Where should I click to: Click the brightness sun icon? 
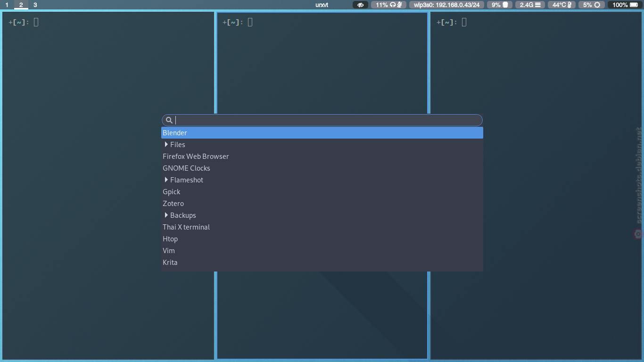pos(597,5)
